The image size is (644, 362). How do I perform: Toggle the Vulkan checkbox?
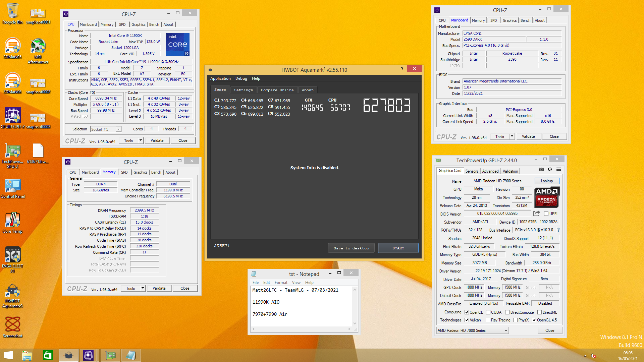467,320
